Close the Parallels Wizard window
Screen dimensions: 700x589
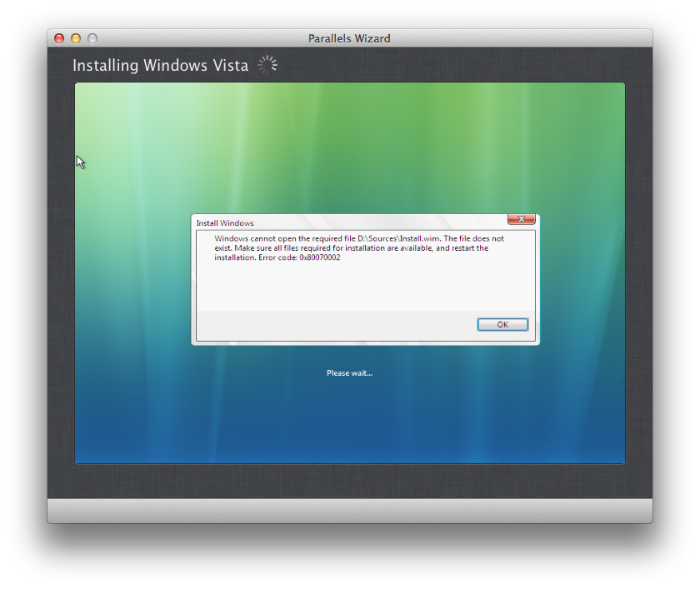click(x=59, y=38)
